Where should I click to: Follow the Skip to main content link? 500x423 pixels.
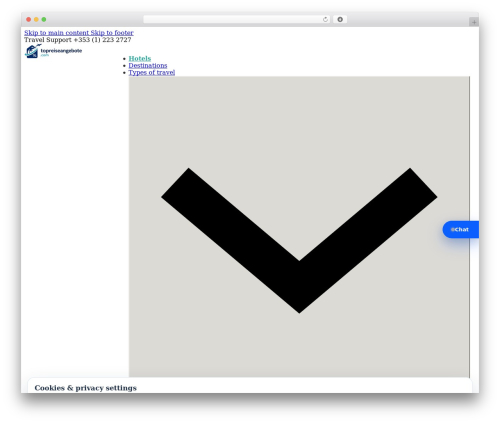pyautogui.click(x=57, y=33)
